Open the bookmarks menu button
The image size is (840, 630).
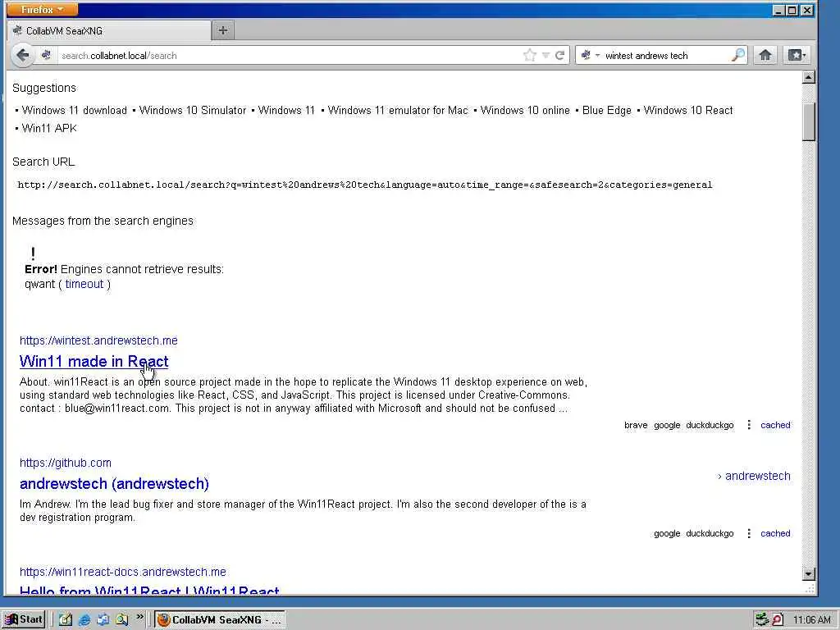[796, 55]
